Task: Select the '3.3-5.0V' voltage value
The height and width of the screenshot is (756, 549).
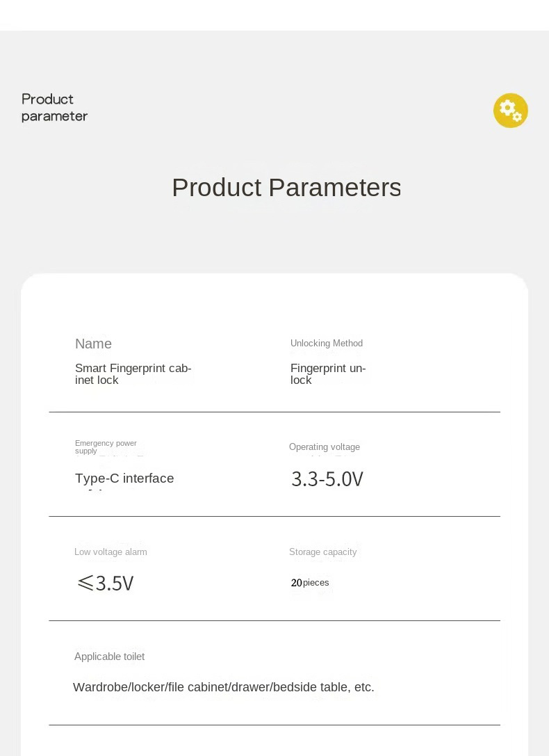Action: pos(327,479)
